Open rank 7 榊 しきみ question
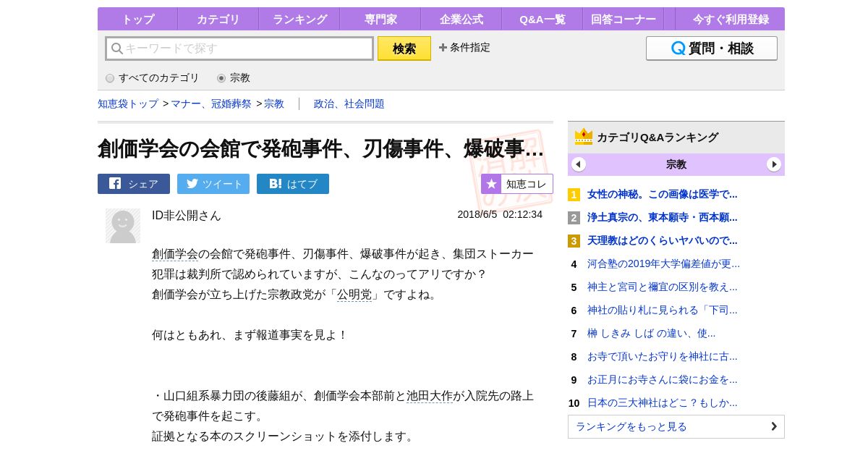This screenshot has height=456, width=868. (x=651, y=333)
